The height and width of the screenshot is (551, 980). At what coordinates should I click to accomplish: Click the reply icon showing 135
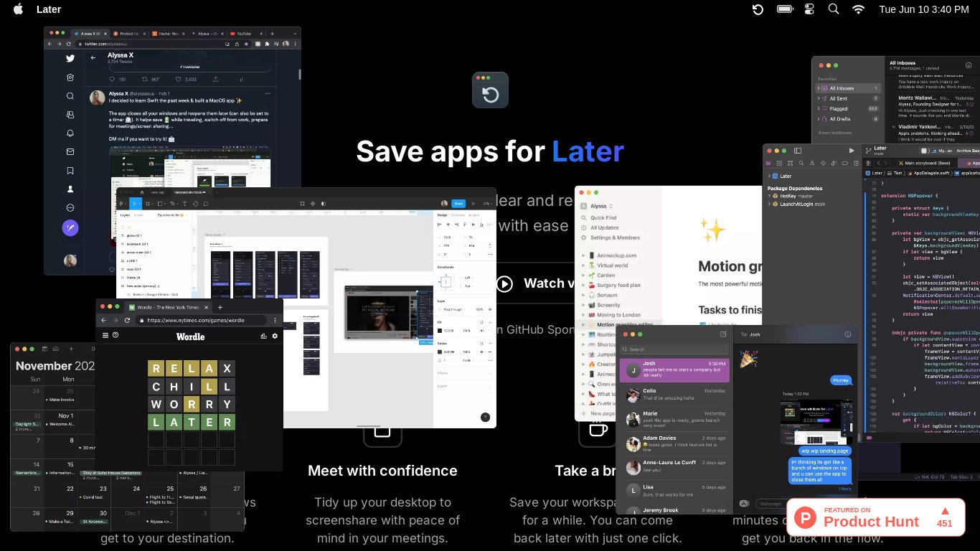[x=113, y=79]
